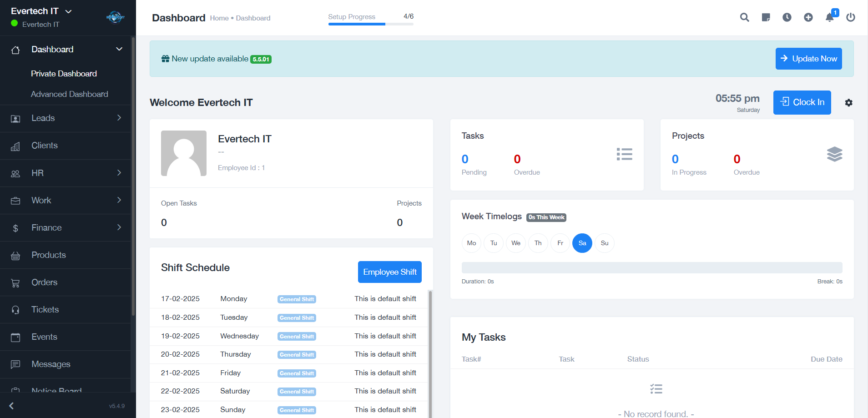This screenshot has height=418, width=868.
Task: Click the power logout icon
Action: pos(850,17)
